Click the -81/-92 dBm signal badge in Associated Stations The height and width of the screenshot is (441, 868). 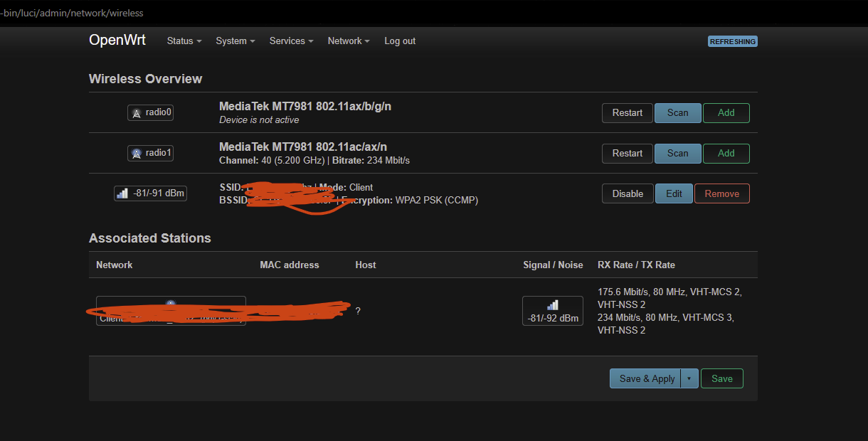coord(553,311)
